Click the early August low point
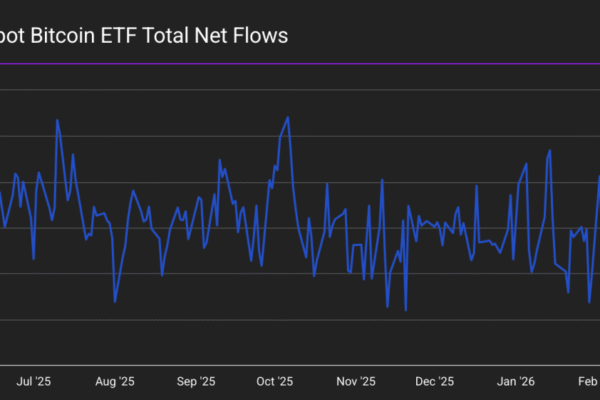The image size is (600, 400). 115,301
